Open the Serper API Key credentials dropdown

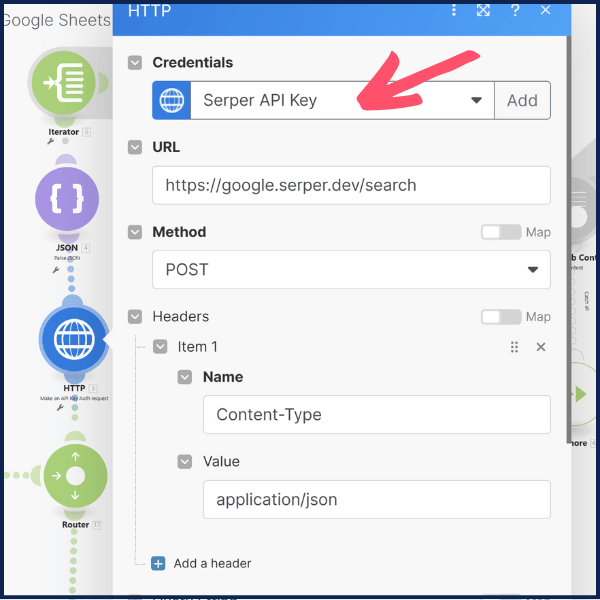(x=342, y=100)
